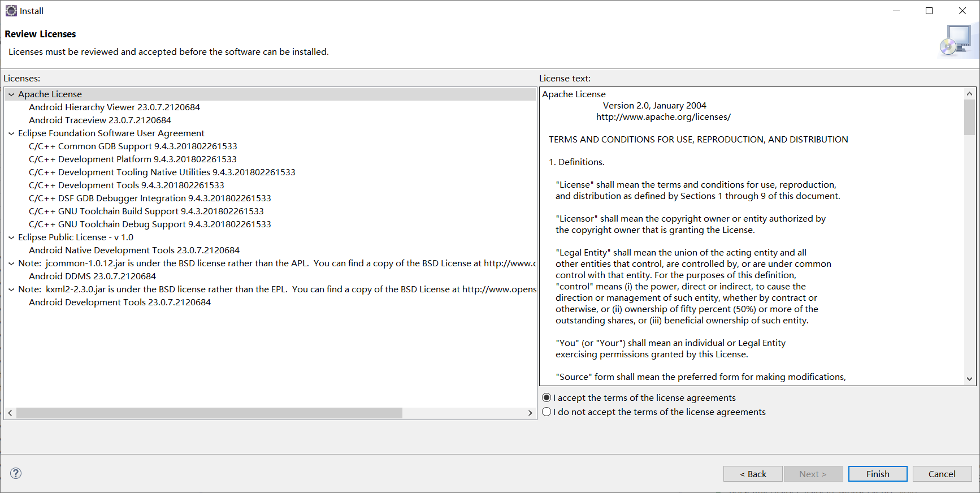Go back with the < Back button
This screenshot has height=493, width=980.
pos(753,474)
